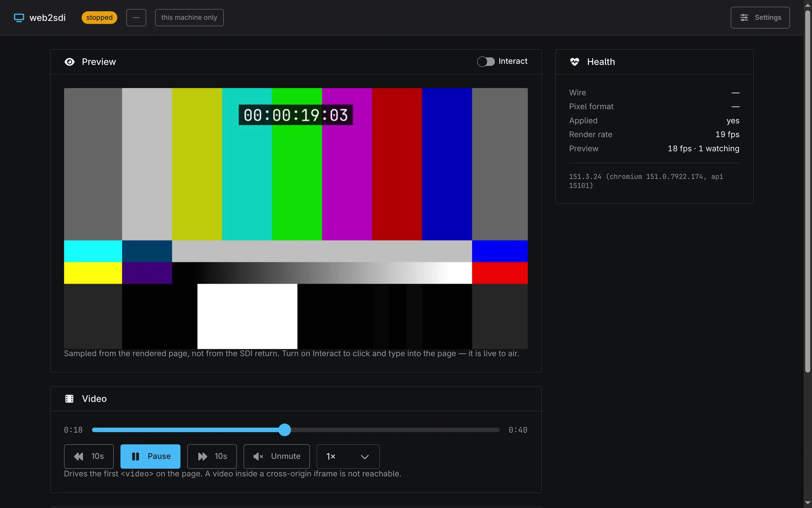This screenshot has width=812, height=508.
Task: Click the dash button next to stopped
Action: click(136, 17)
